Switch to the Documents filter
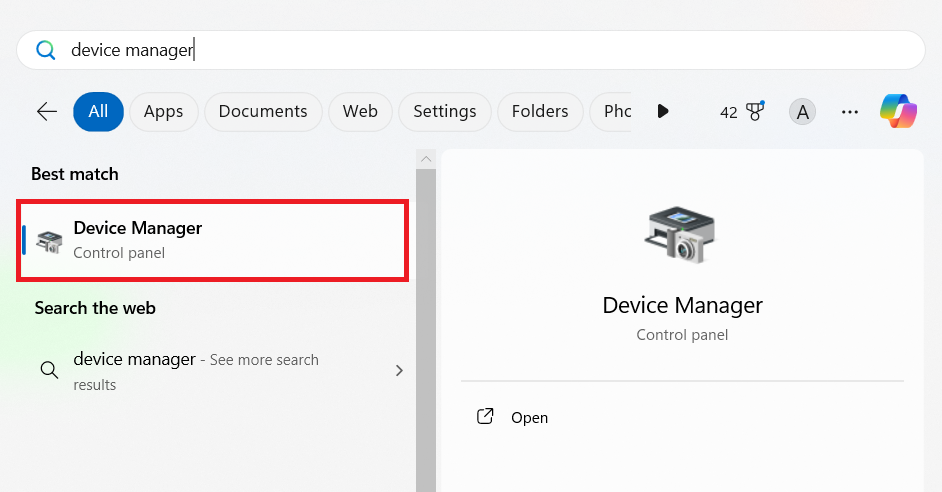The width and height of the screenshot is (942, 492). (263, 111)
